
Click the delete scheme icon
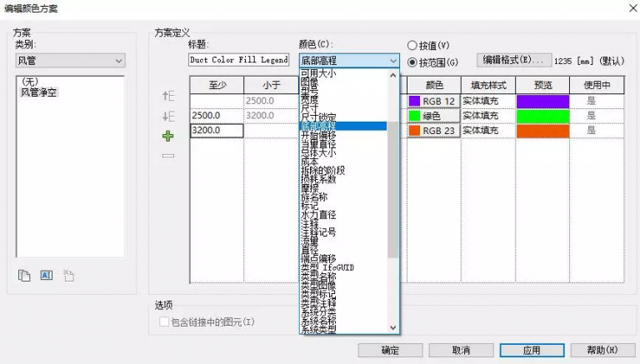point(68,276)
